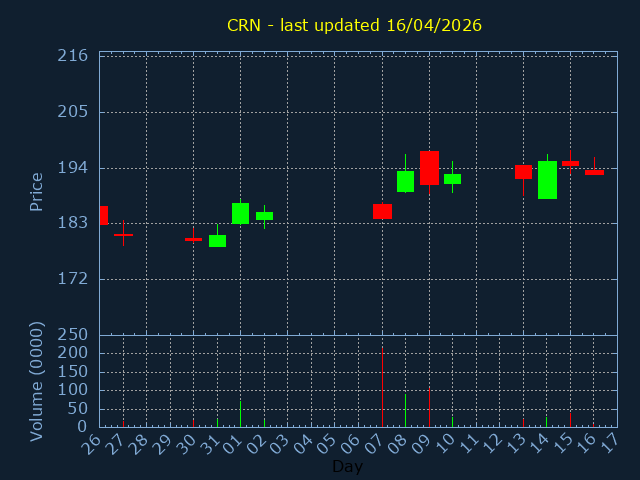The height and width of the screenshot is (480, 640).
Task: Click the Volume (0000) axis title
Action: [37, 381]
